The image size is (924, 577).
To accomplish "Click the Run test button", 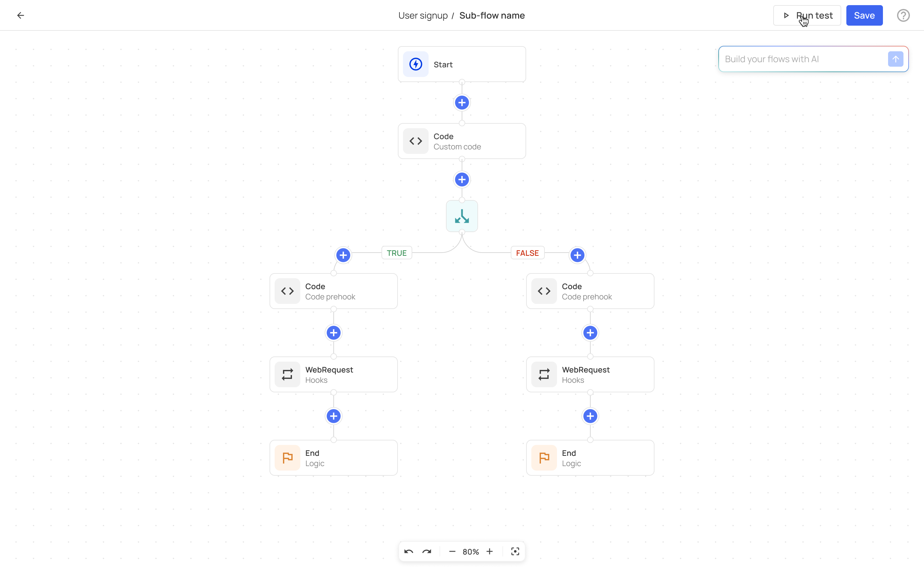I will click(807, 15).
